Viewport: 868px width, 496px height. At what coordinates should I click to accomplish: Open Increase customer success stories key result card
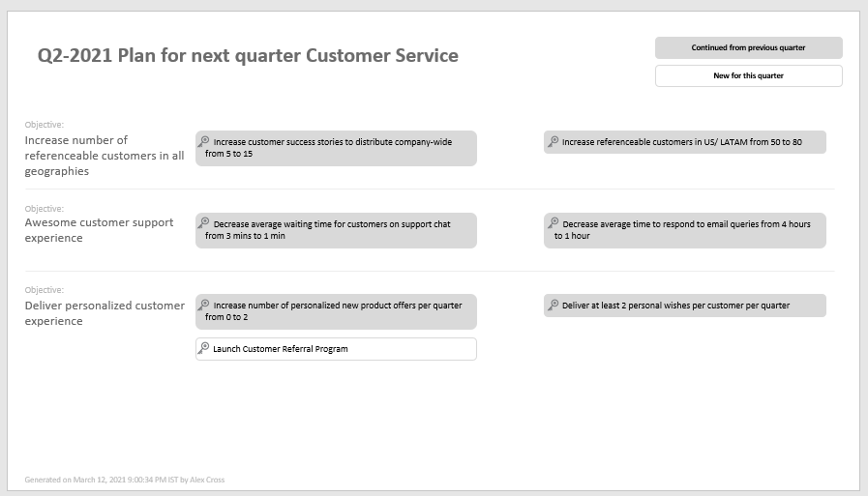pyautogui.click(x=336, y=148)
